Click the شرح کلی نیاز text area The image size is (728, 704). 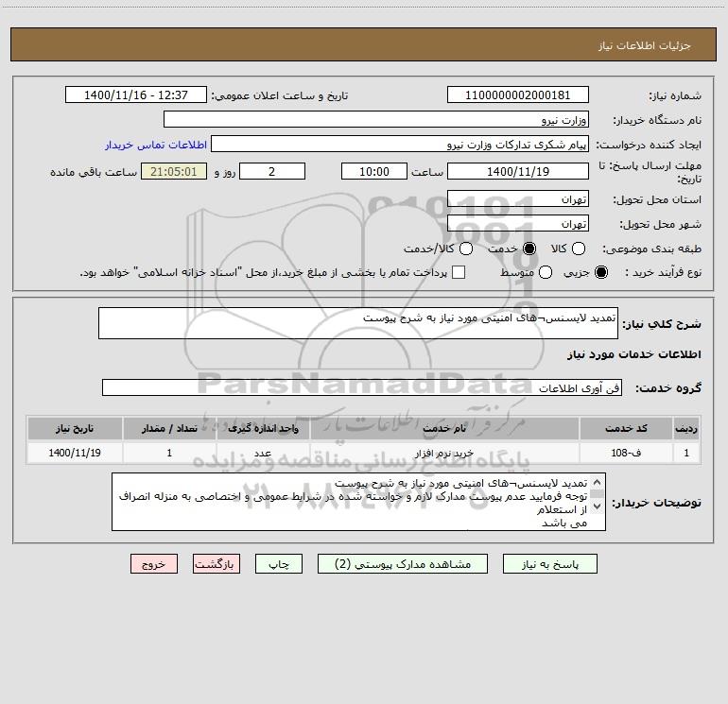pyautogui.click(x=358, y=323)
